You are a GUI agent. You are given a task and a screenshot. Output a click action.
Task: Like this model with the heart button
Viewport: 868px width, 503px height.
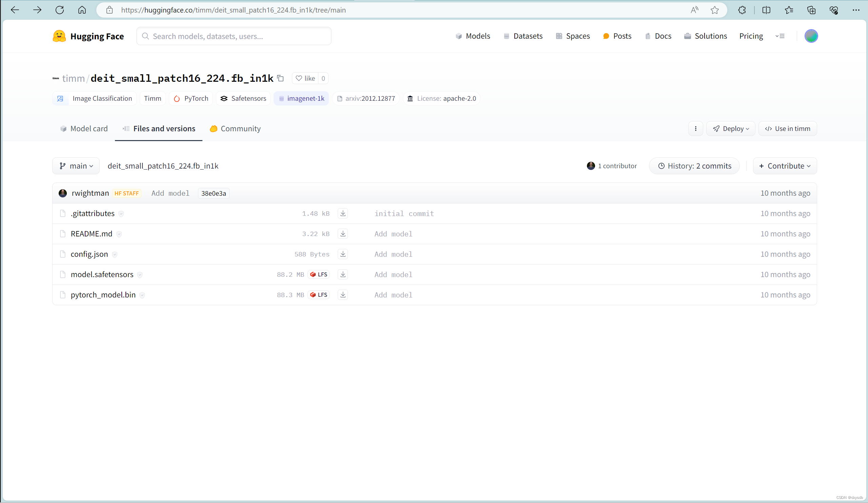(x=305, y=78)
